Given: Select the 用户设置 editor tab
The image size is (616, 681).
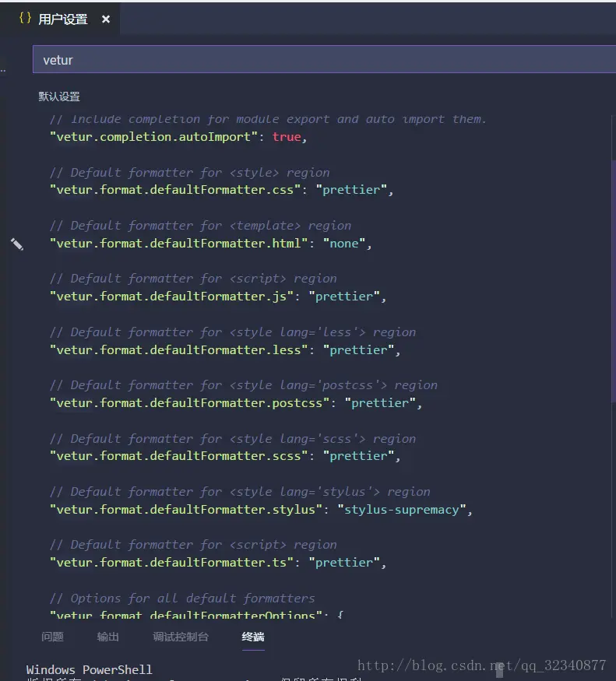Looking at the screenshot, I should pos(60,19).
